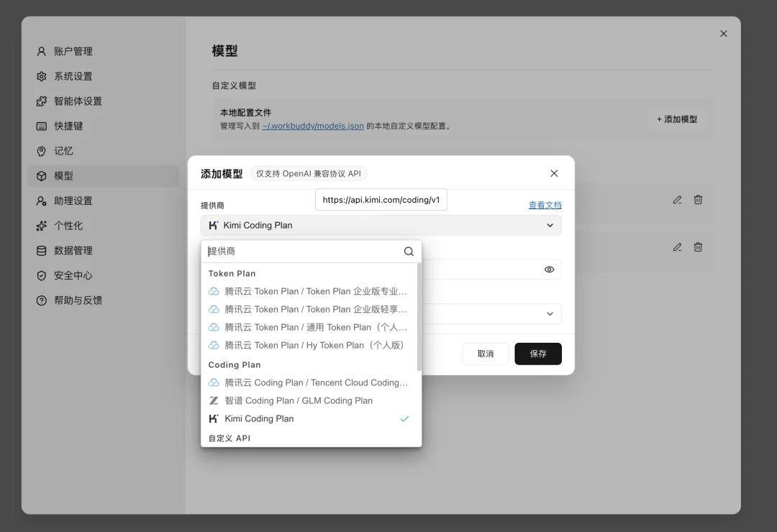The height and width of the screenshot is (532, 777).
Task: Click the database icon beside 数据管理
Action: (42, 251)
